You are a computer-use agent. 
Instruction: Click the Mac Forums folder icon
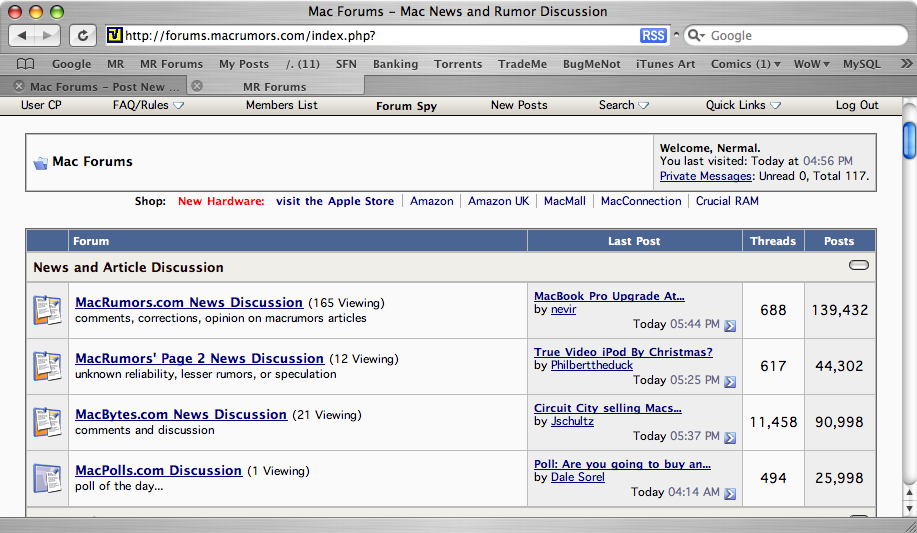pos(40,163)
